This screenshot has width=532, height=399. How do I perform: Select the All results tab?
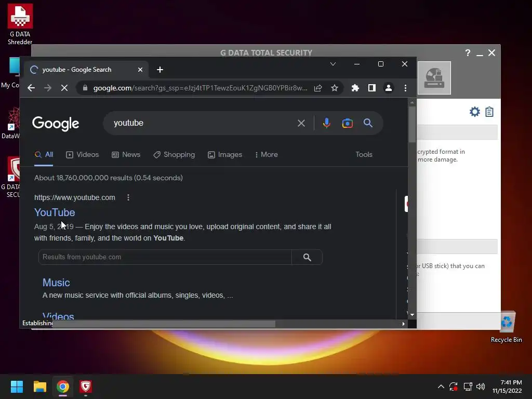(x=44, y=155)
